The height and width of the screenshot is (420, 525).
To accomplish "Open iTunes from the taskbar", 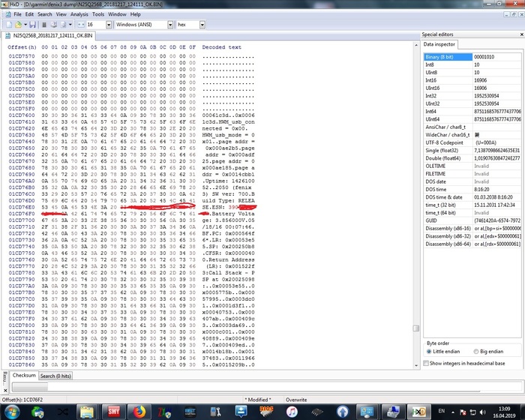I will point(292,412).
